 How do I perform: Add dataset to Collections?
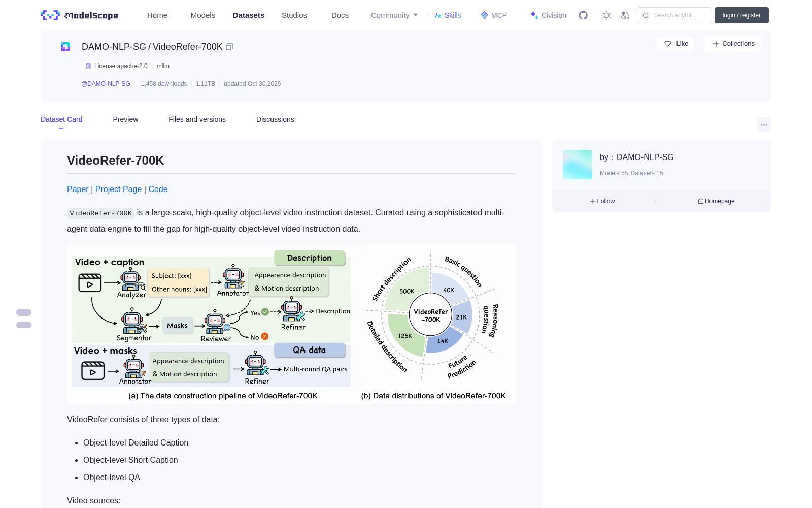(x=733, y=44)
